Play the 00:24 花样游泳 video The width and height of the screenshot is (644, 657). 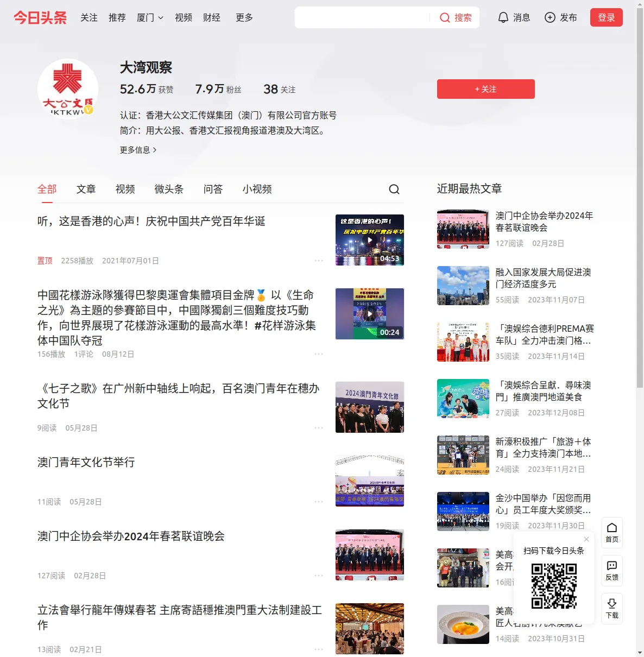[370, 314]
